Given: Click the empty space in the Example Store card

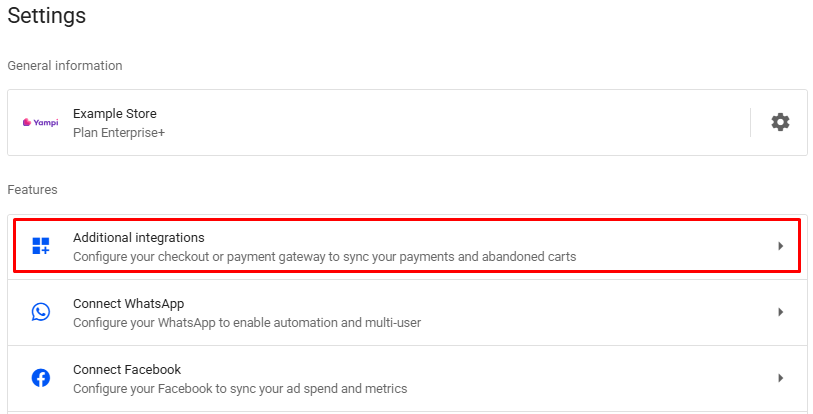Looking at the screenshot, I should click(x=450, y=122).
